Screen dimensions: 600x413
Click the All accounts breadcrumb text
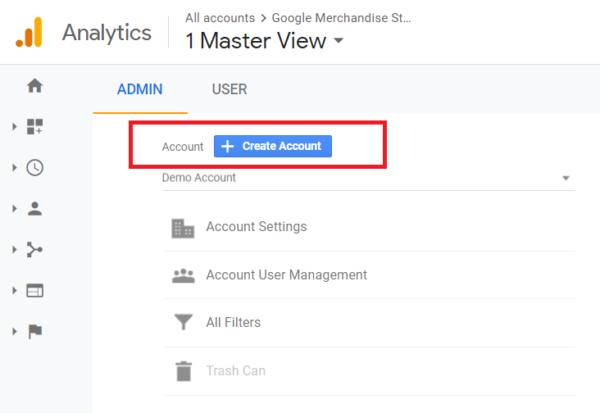pyautogui.click(x=219, y=17)
